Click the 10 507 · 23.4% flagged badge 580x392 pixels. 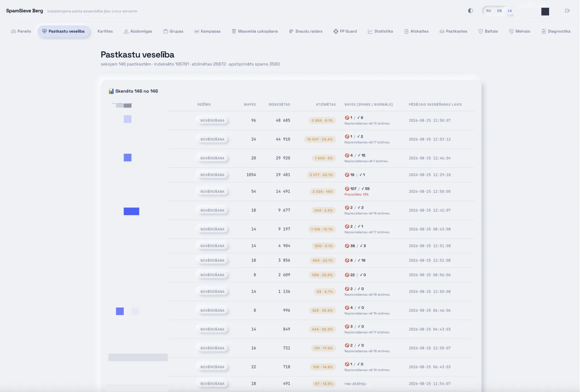click(x=320, y=139)
